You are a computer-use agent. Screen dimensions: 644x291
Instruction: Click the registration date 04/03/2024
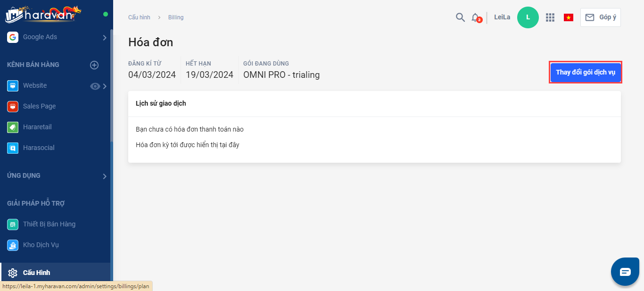152,75
